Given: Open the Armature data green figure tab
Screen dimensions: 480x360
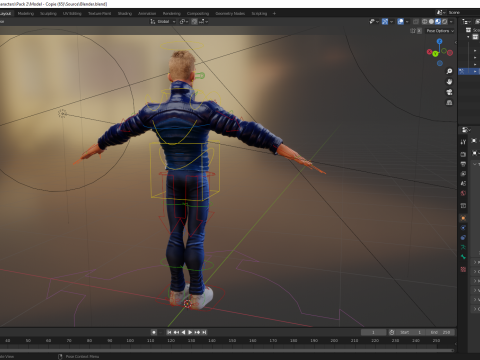Looking at the screenshot, I should point(463,247).
